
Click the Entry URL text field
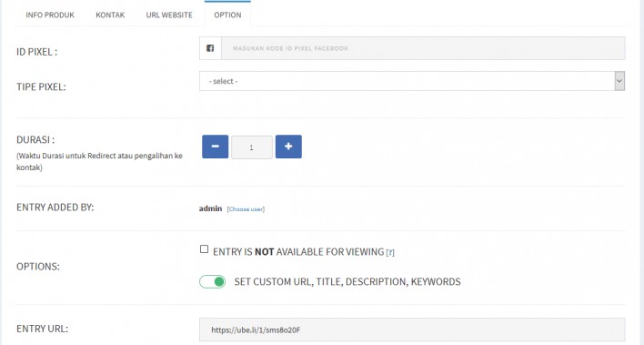pyautogui.click(x=412, y=330)
